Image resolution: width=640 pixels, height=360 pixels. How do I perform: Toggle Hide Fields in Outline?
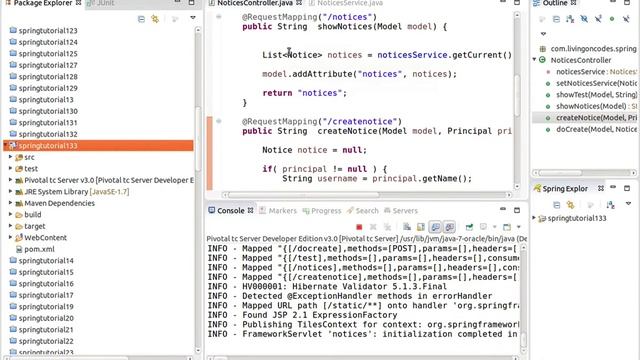584,19
